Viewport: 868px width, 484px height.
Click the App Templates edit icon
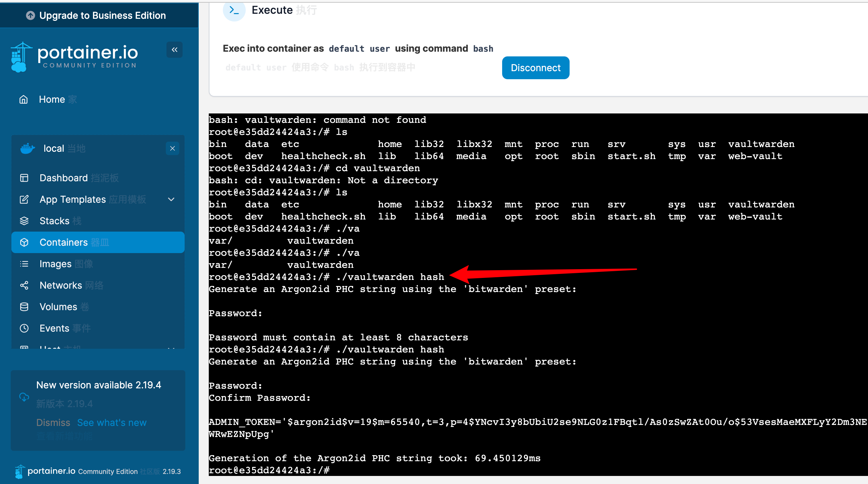(x=24, y=199)
